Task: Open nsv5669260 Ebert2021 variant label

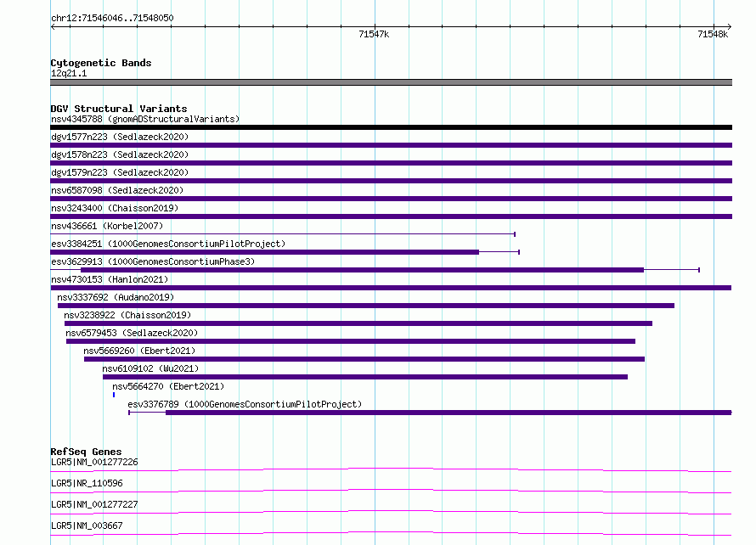Action: pos(139,351)
